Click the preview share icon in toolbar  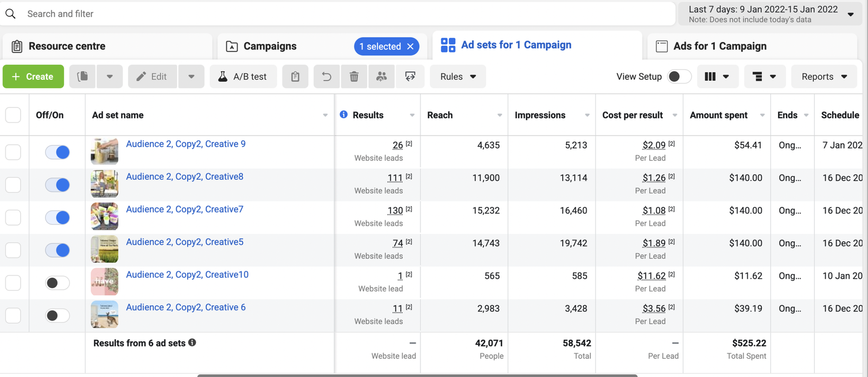pos(410,76)
